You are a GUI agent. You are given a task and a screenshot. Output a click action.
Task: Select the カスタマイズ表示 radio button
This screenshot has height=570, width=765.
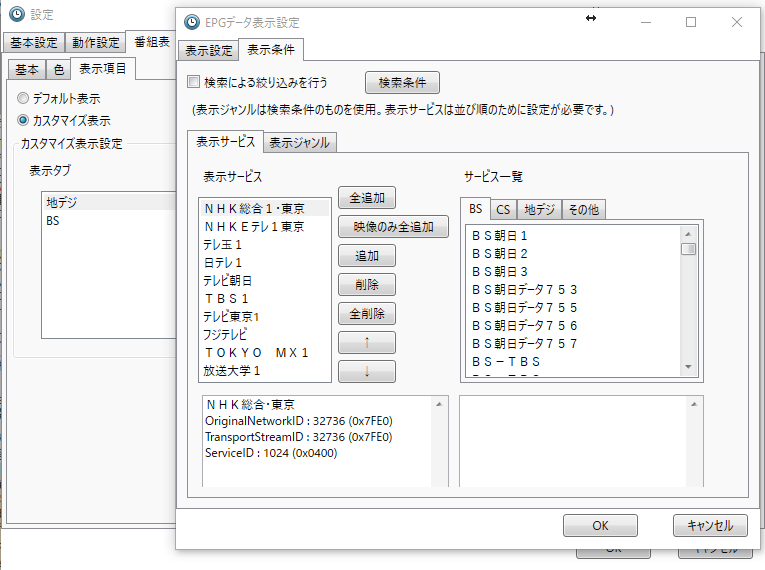click(23, 121)
